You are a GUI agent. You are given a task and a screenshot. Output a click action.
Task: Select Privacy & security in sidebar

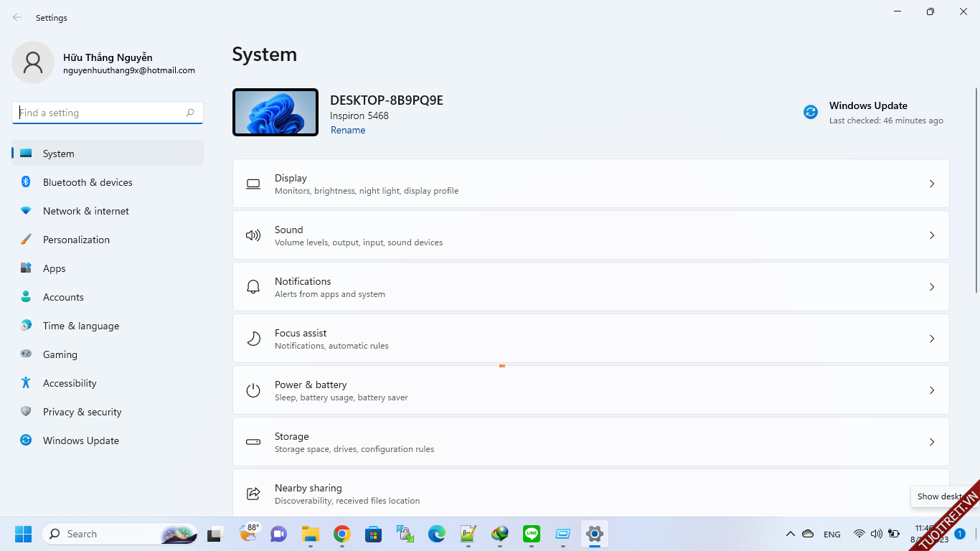(82, 412)
